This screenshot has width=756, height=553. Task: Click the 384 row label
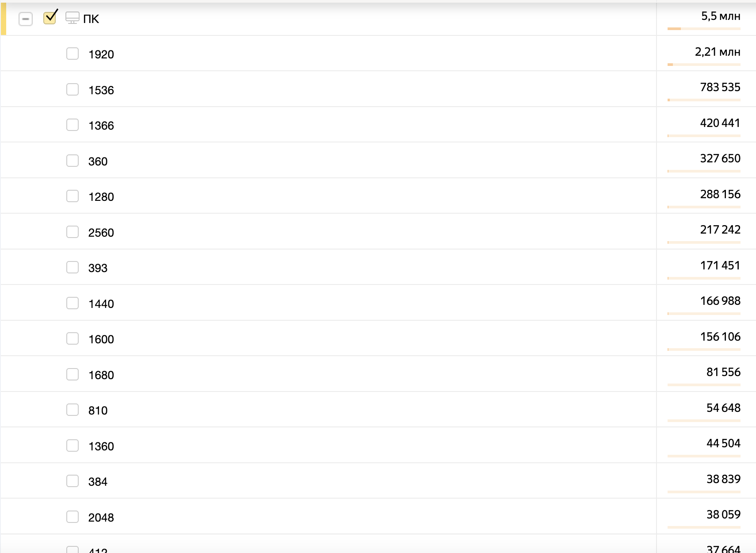click(98, 482)
